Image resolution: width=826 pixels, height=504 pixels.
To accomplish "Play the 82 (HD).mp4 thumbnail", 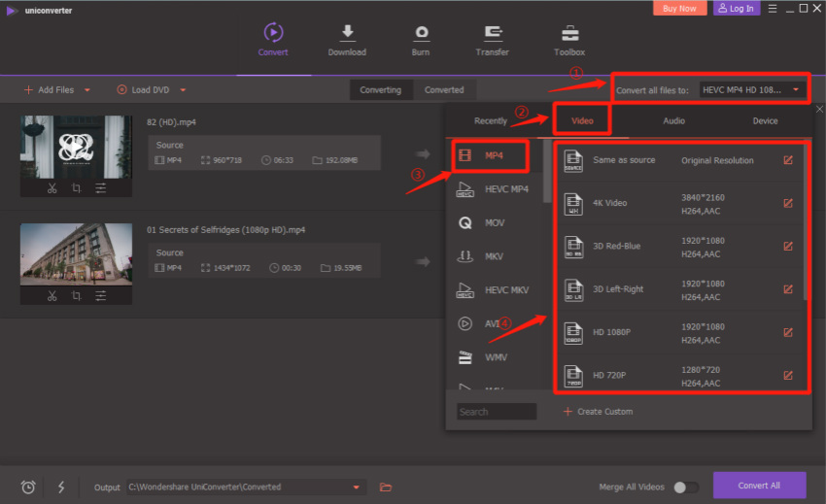I will pos(76,147).
